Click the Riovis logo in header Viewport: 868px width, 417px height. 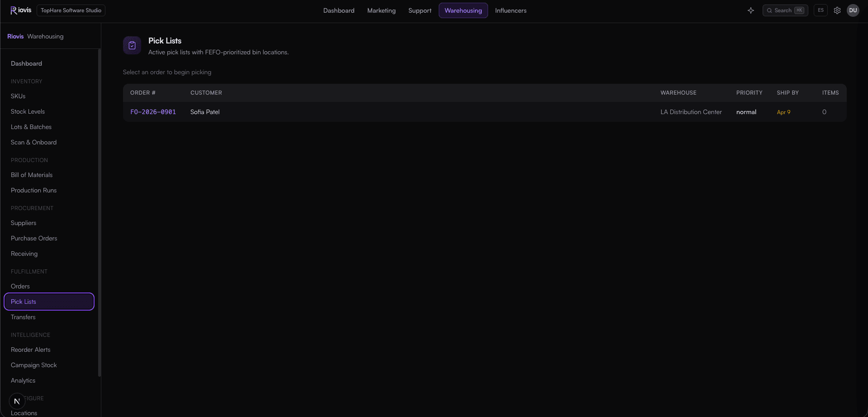[21, 10]
